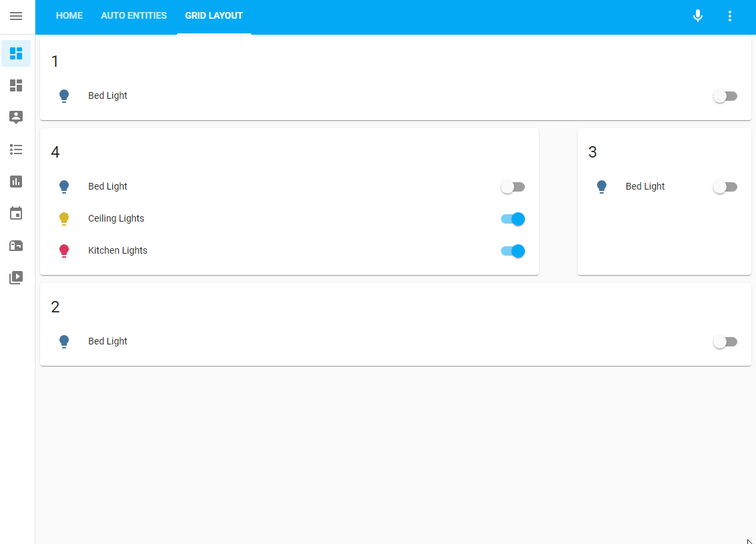The image size is (756, 544).
Task: Toggle Bed Light switch in card 1
Action: [x=725, y=96]
